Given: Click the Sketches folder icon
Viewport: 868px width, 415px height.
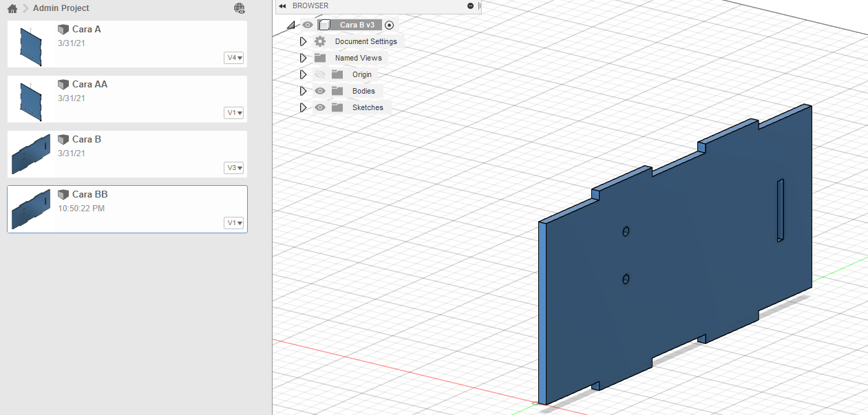Looking at the screenshot, I should 337,107.
